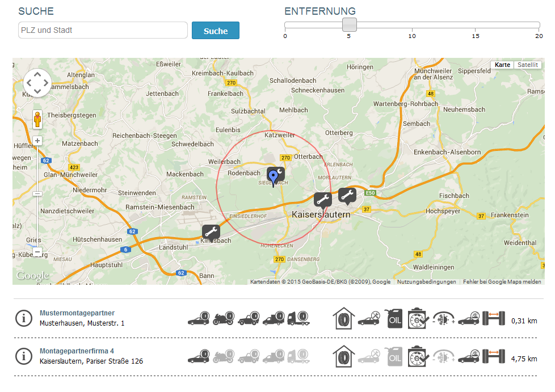Image resolution: width=555 pixels, height=392 pixels.
Task: Click the Entfernung distance slider handle
Action: pos(350,24)
